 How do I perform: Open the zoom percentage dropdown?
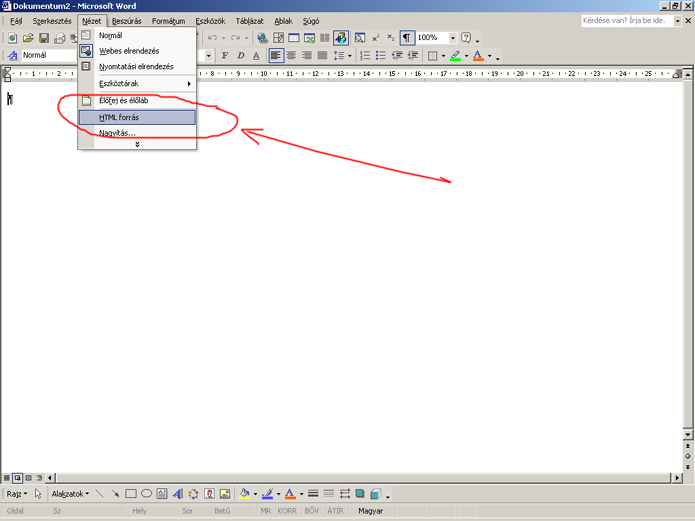point(449,38)
